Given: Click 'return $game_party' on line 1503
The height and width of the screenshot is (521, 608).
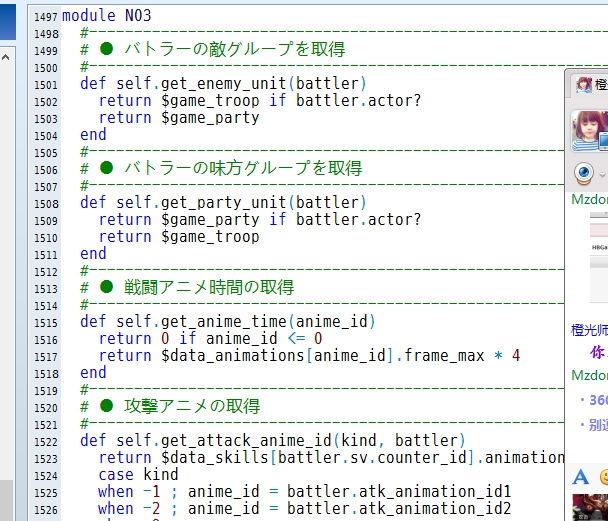Looking at the screenshot, I should coord(179,118).
